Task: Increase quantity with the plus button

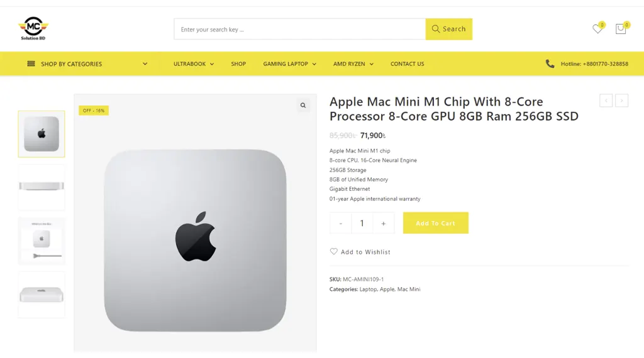Action: coord(384,223)
